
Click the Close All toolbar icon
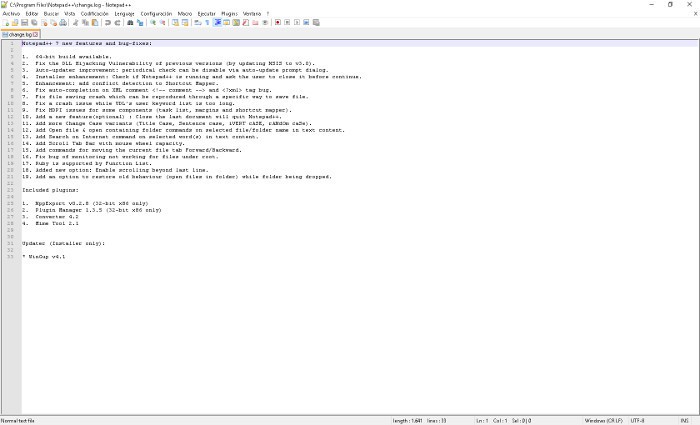[x=54, y=22]
